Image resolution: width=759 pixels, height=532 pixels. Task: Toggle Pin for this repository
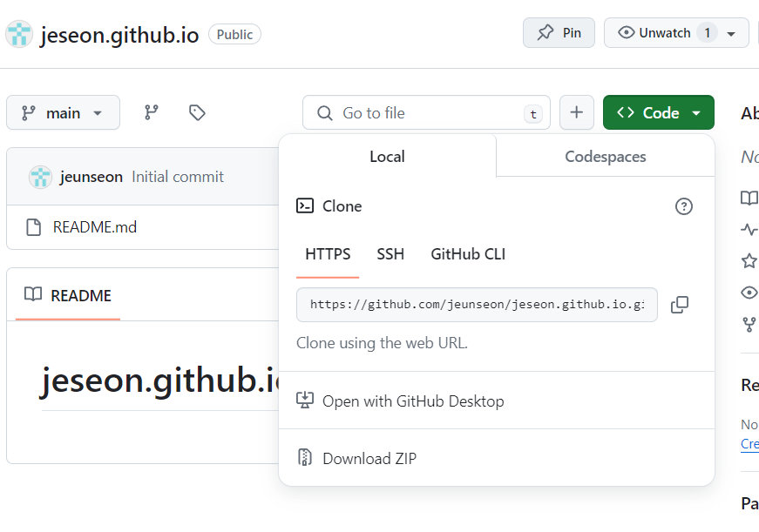559,32
